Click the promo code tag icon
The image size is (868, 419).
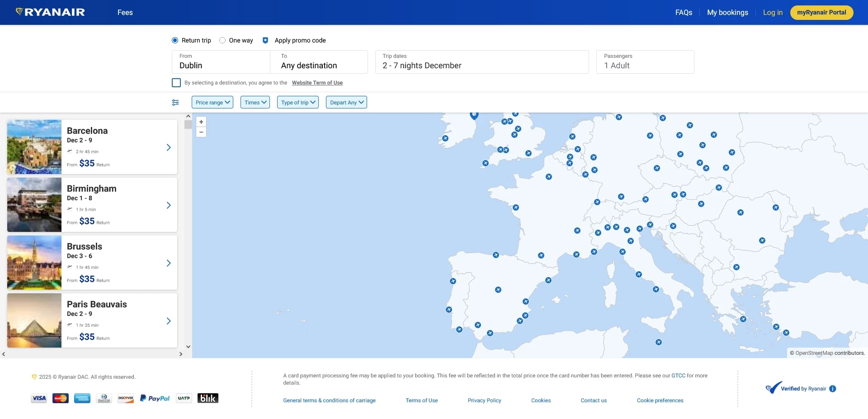(x=265, y=40)
